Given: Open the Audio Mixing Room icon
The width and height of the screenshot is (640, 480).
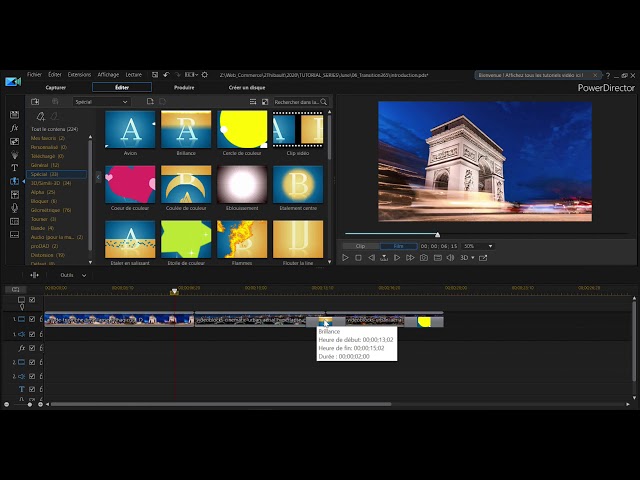Looking at the screenshot, I should [14, 195].
